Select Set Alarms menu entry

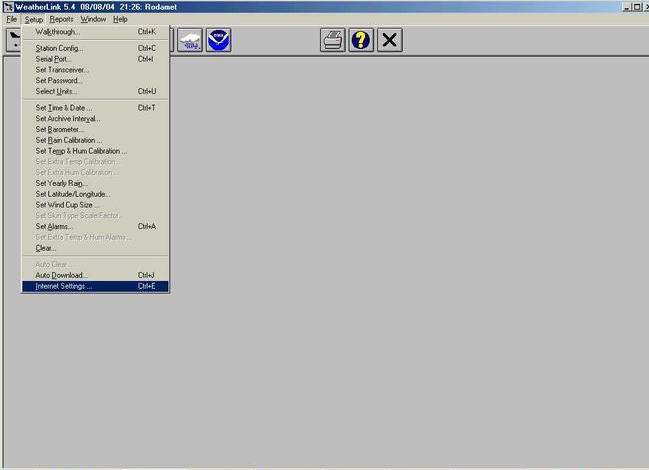pyautogui.click(x=95, y=226)
